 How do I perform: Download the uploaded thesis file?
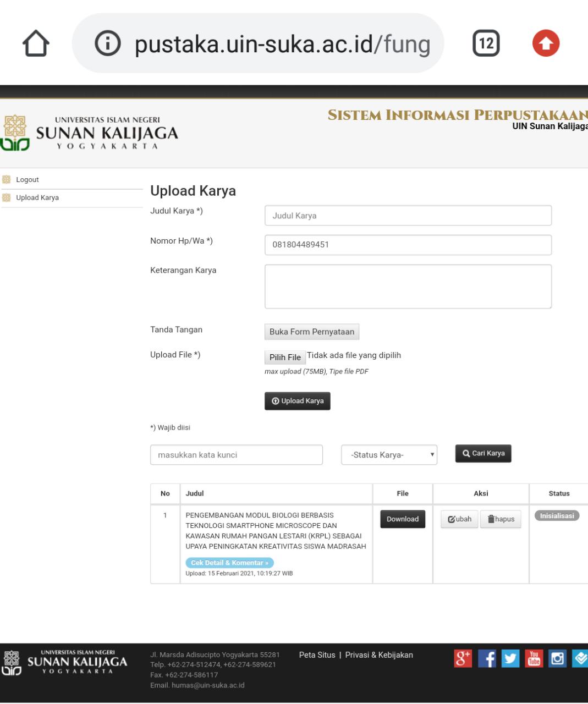[402, 519]
